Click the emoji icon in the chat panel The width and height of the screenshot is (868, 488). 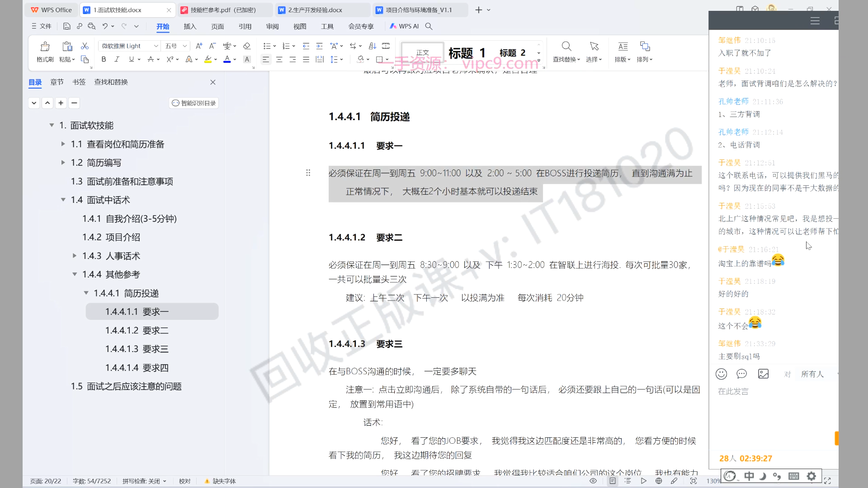click(x=721, y=374)
